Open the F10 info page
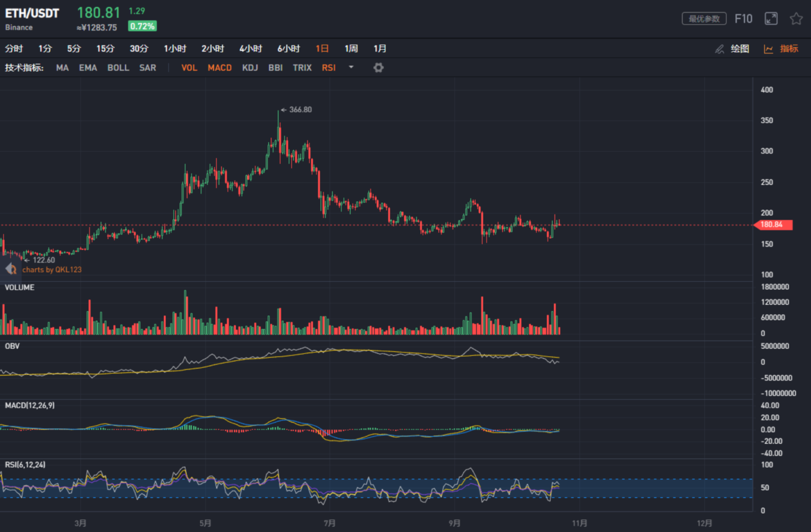The height and width of the screenshot is (532, 811). tap(743, 19)
